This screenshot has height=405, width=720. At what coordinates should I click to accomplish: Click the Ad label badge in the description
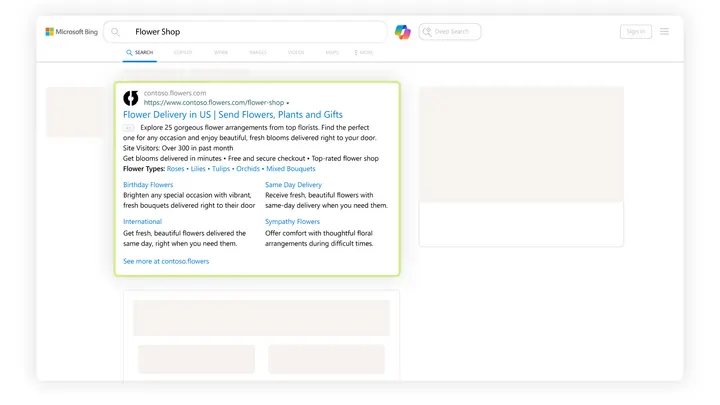(x=129, y=128)
